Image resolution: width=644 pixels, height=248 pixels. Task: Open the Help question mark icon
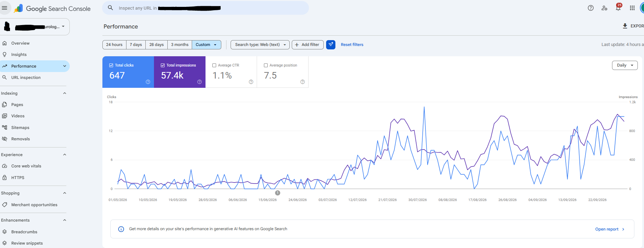[x=591, y=8]
